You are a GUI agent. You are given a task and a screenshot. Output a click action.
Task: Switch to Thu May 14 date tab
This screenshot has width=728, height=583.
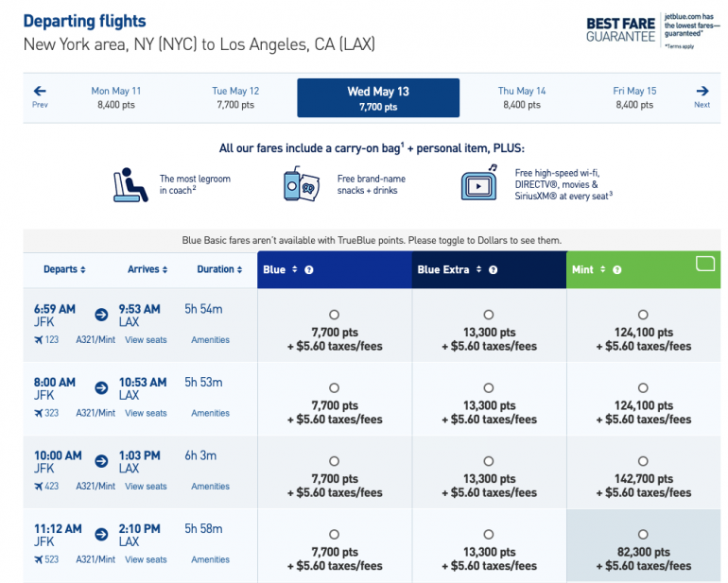tap(522, 97)
